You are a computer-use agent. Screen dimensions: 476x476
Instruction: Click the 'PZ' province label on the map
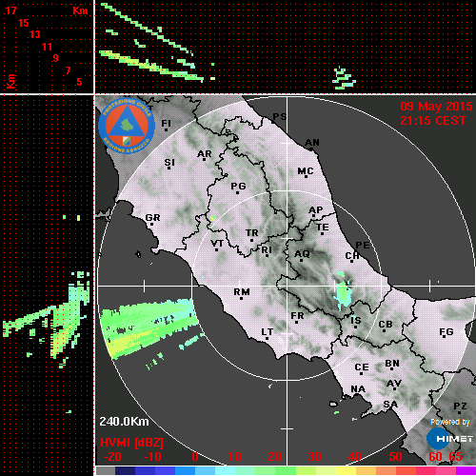click(x=460, y=406)
